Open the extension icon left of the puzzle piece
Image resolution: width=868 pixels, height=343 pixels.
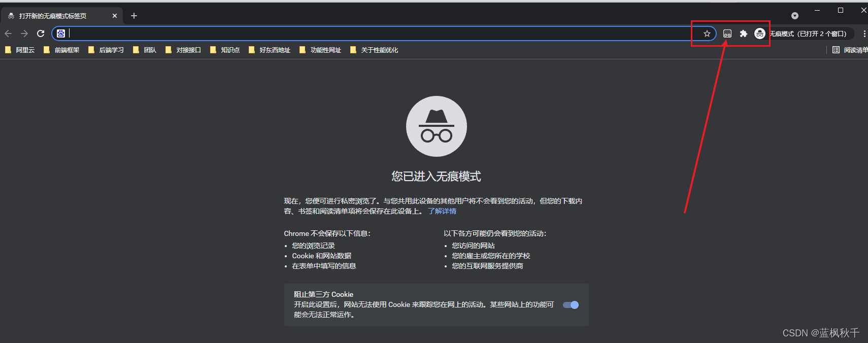click(x=727, y=33)
